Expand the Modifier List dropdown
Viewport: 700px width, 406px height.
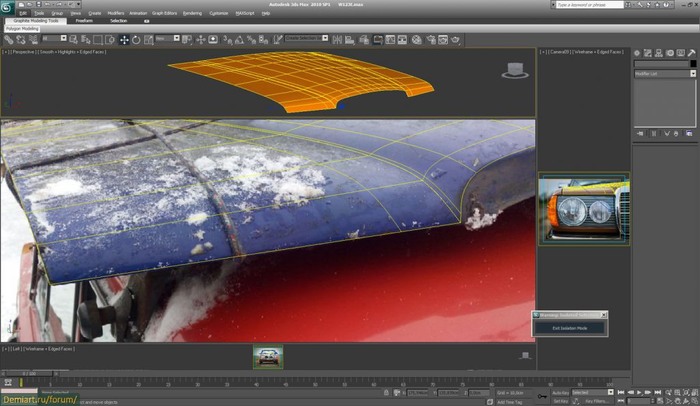point(665,74)
